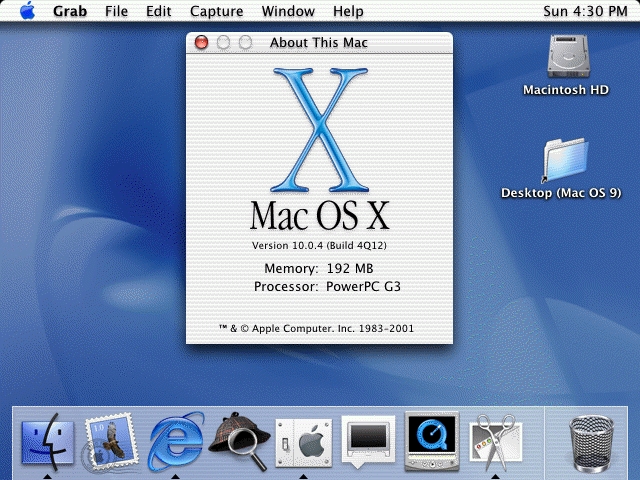
Task: Open the Edit menu
Action: (158, 11)
